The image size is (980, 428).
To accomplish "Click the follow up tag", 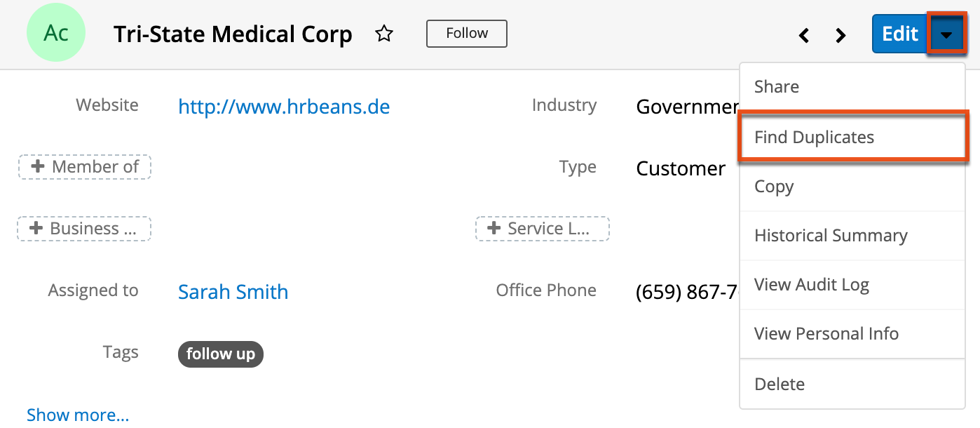I will [220, 354].
